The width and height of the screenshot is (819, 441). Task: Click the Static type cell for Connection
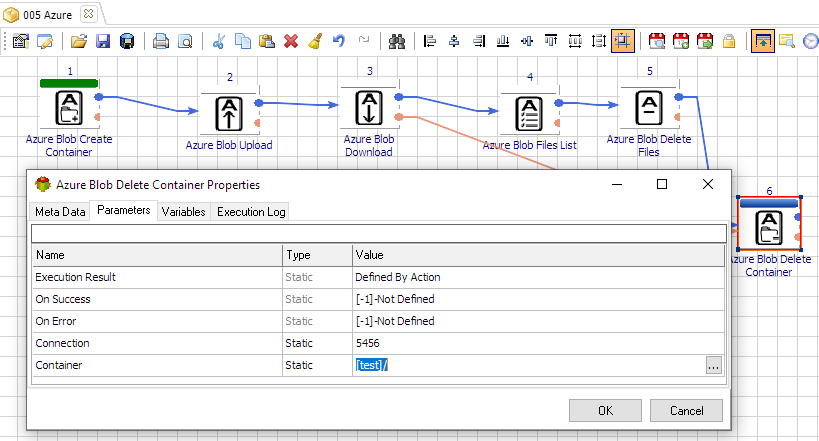[x=318, y=343]
